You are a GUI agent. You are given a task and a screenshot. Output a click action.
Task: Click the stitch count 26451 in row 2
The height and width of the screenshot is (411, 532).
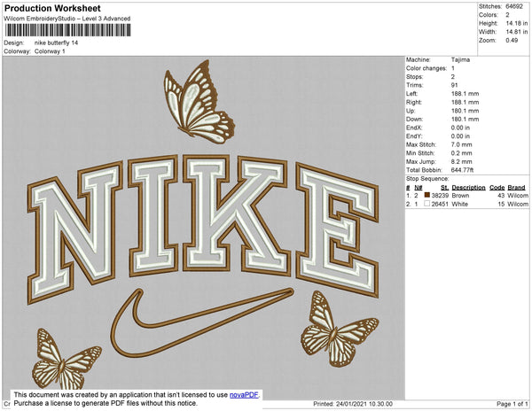tap(440, 204)
